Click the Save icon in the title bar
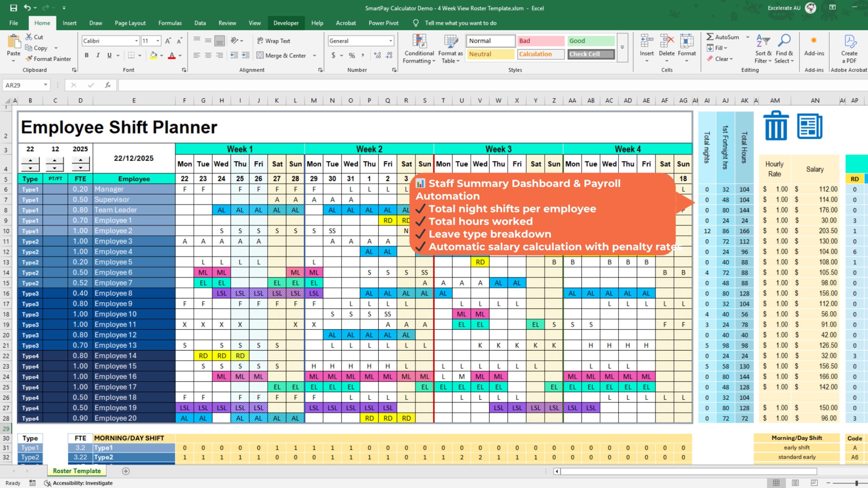The image size is (868, 488). pos(14,8)
